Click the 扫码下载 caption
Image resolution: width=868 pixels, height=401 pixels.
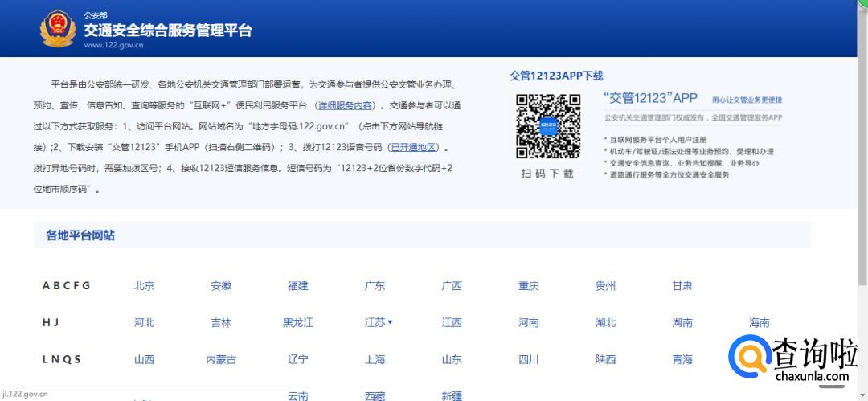pyautogui.click(x=547, y=174)
